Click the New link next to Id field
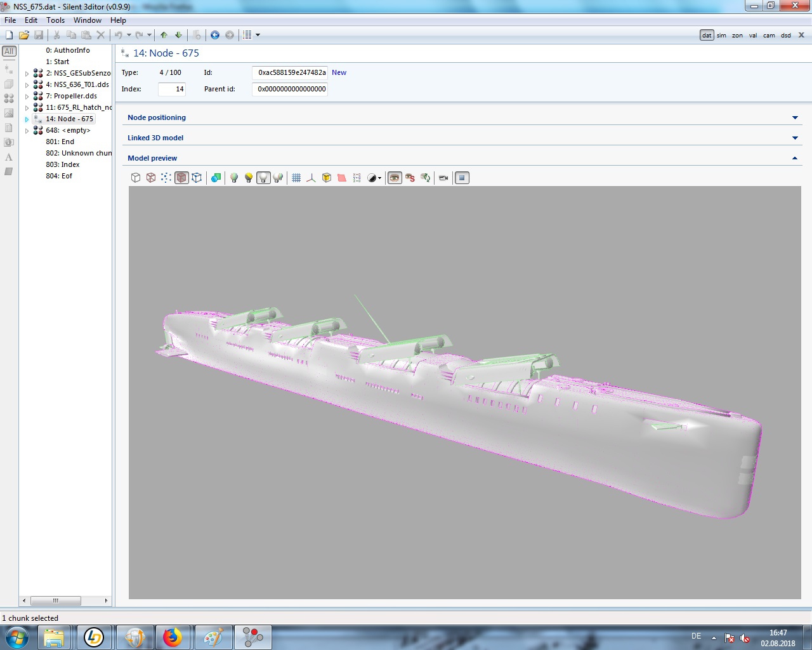 tap(339, 72)
